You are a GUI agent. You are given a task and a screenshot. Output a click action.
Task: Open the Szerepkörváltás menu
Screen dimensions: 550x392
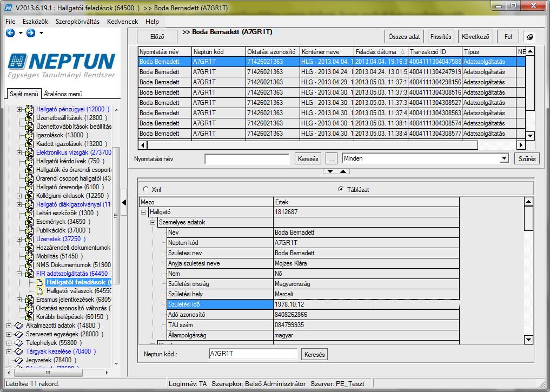77,22
